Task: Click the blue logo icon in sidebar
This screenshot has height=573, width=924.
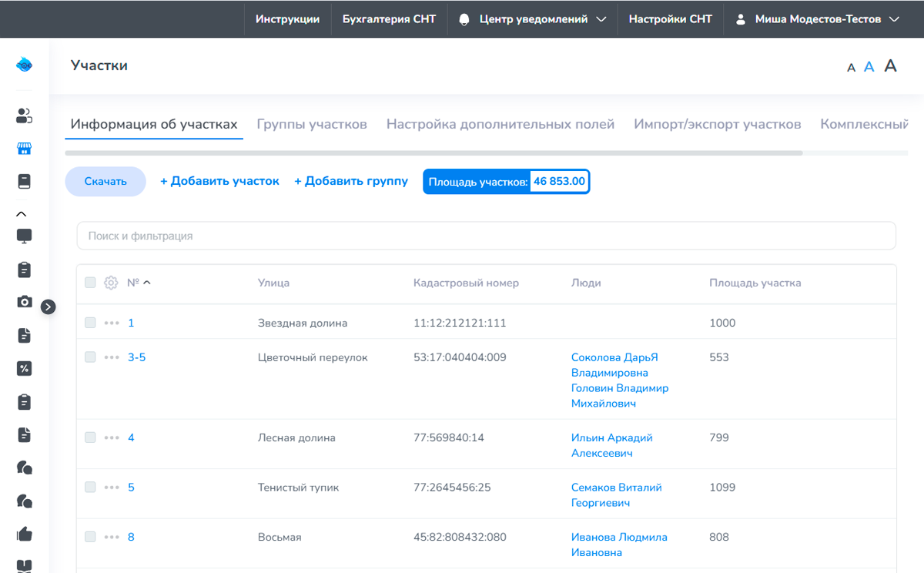Action: (24, 65)
